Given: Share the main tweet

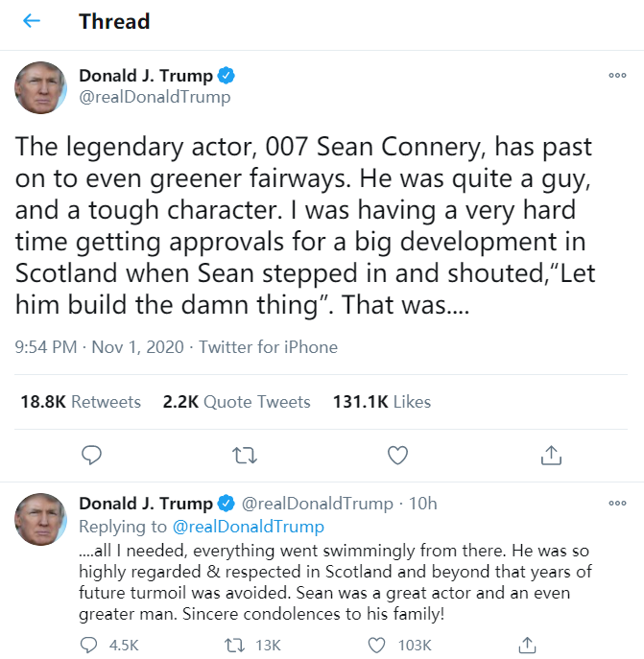Looking at the screenshot, I should click(x=551, y=455).
